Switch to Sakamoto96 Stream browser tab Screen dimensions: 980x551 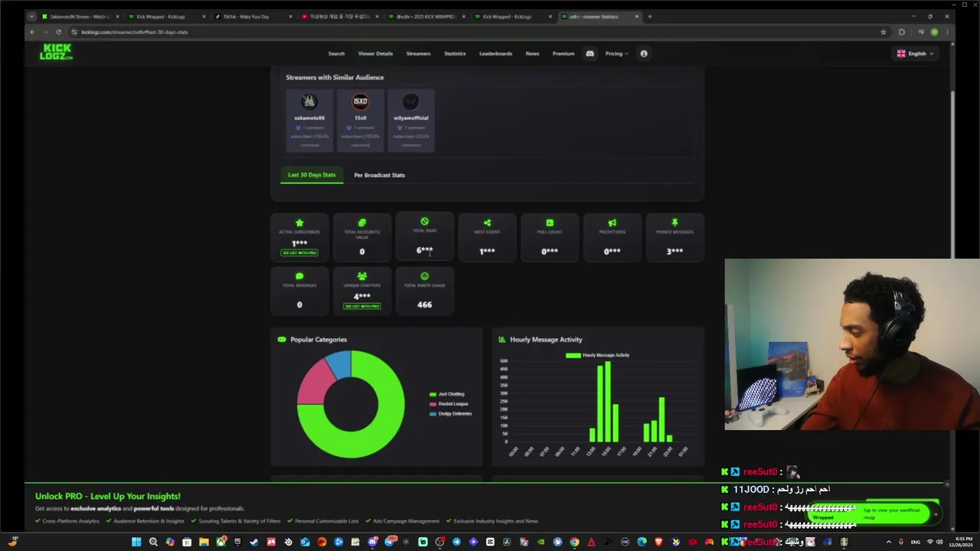80,16
